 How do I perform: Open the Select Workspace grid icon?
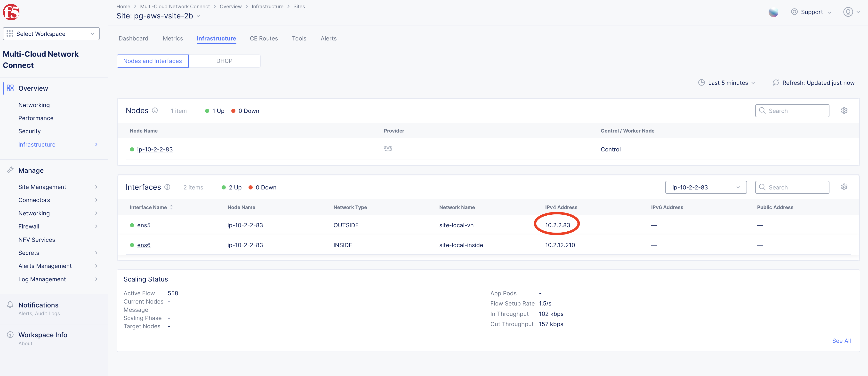pos(10,34)
